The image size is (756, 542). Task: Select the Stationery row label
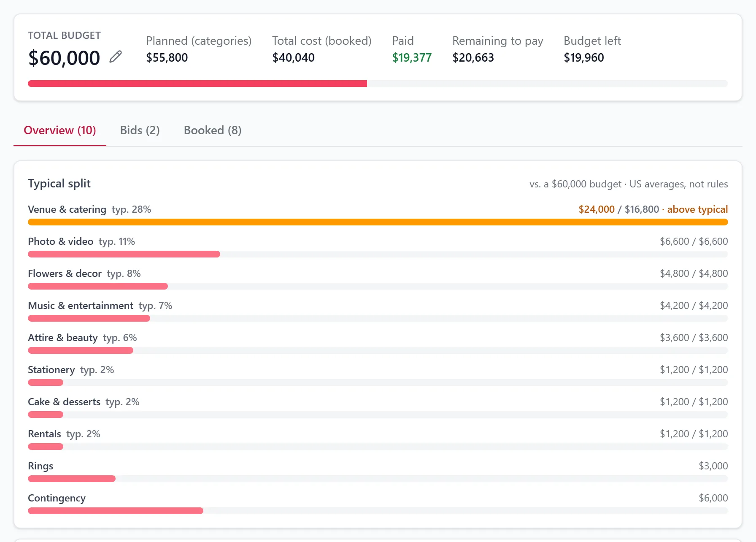(51, 370)
